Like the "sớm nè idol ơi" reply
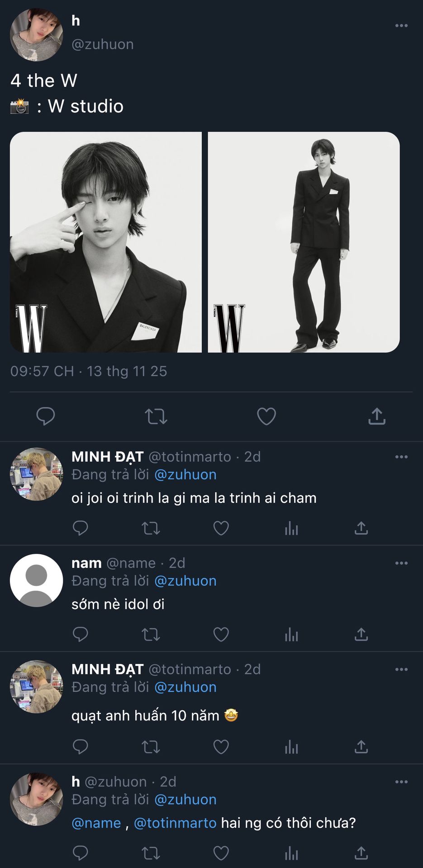Screen dimensions: 423x868 coord(221,635)
